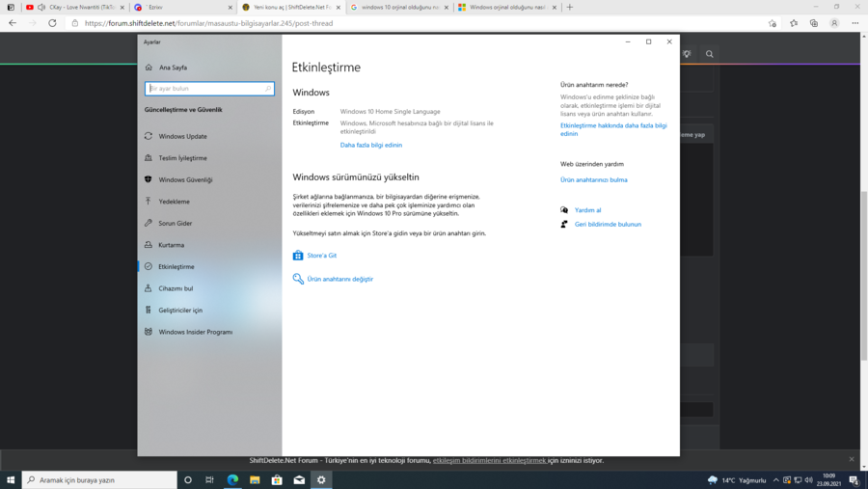
Task: Click 'etkileşim bildirimlerini etkinleştirmek' link
Action: coord(489,460)
